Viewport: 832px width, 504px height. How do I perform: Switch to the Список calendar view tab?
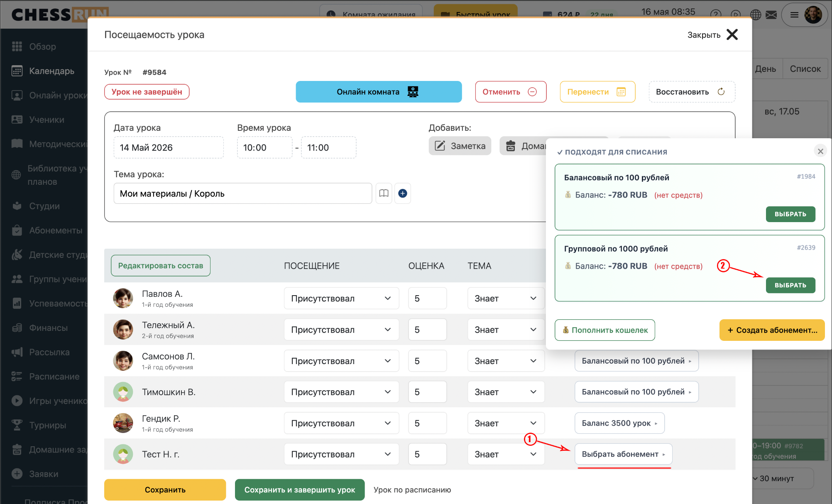[805, 69]
